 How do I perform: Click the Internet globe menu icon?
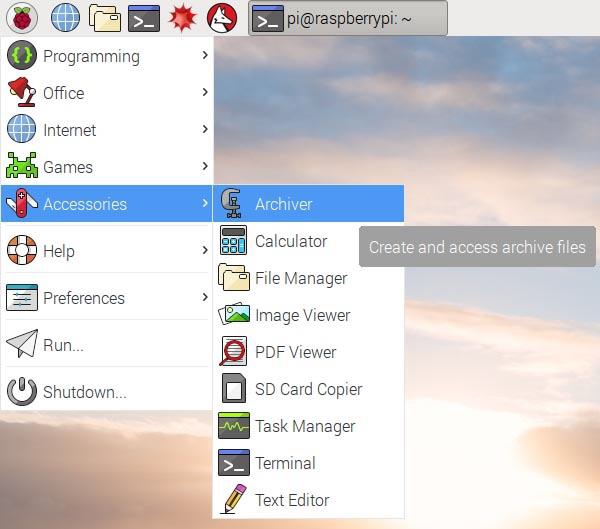click(x=22, y=129)
